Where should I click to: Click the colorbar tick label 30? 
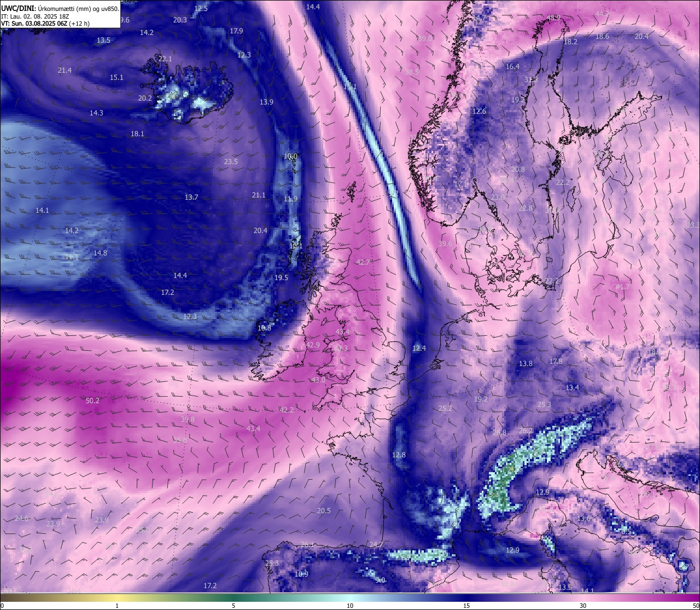coord(583,606)
